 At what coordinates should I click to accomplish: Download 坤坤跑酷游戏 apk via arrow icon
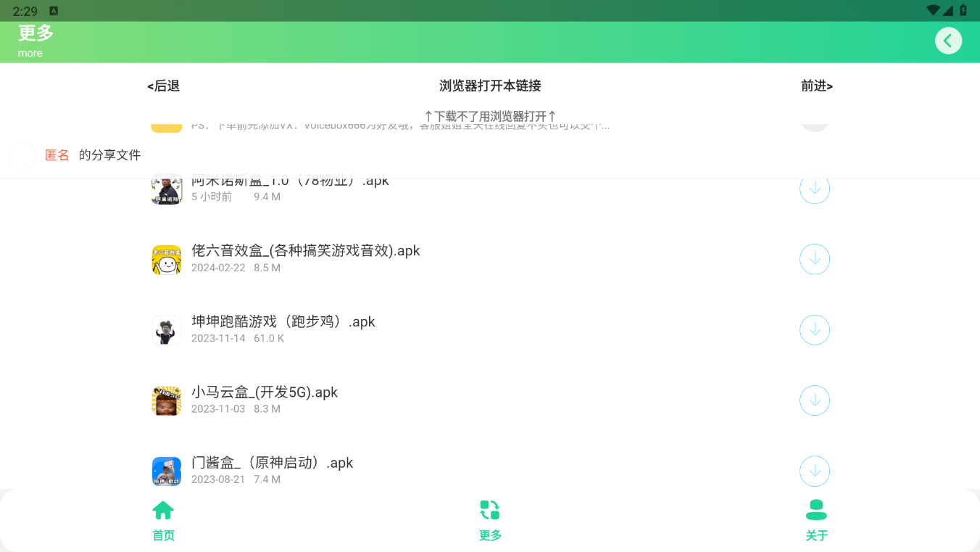click(814, 330)
